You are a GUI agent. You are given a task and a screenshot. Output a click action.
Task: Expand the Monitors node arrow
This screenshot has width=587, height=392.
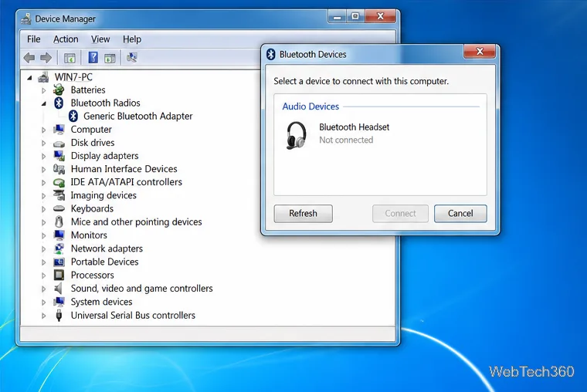tap(43, 235)
